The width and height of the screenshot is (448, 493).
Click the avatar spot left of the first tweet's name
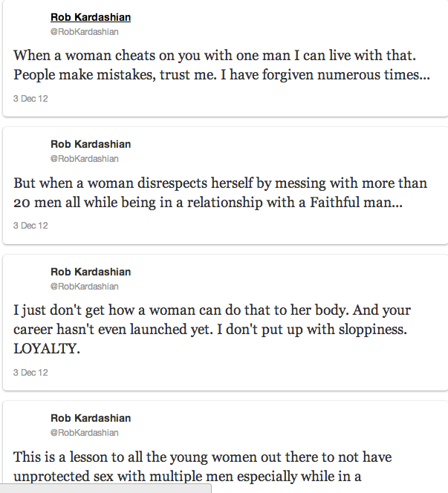pos(30,24)
